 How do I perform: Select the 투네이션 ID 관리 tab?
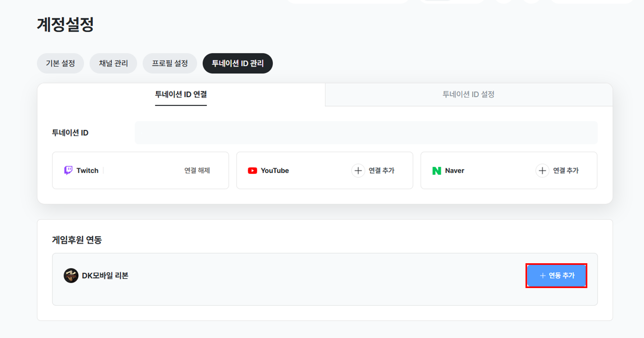click(x=238, y=63)
